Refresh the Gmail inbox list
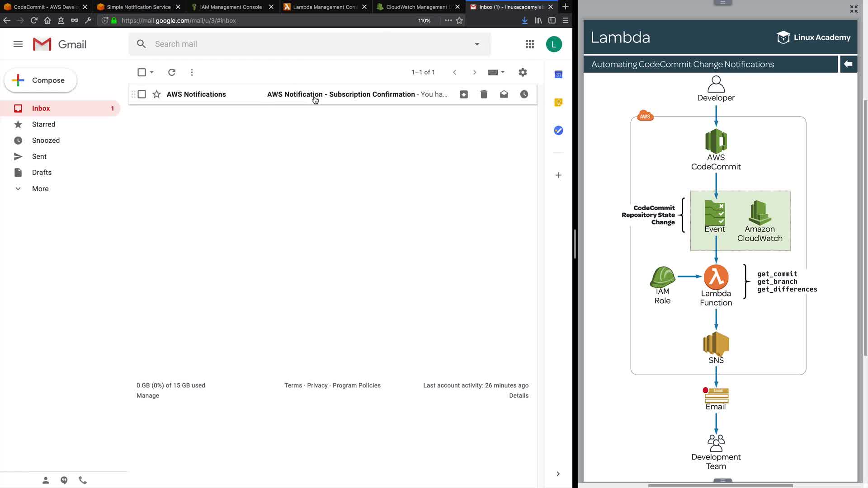 pos(172,72)
